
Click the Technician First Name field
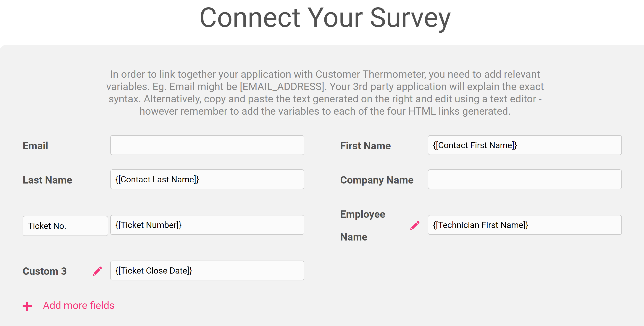tap(525, 225)
